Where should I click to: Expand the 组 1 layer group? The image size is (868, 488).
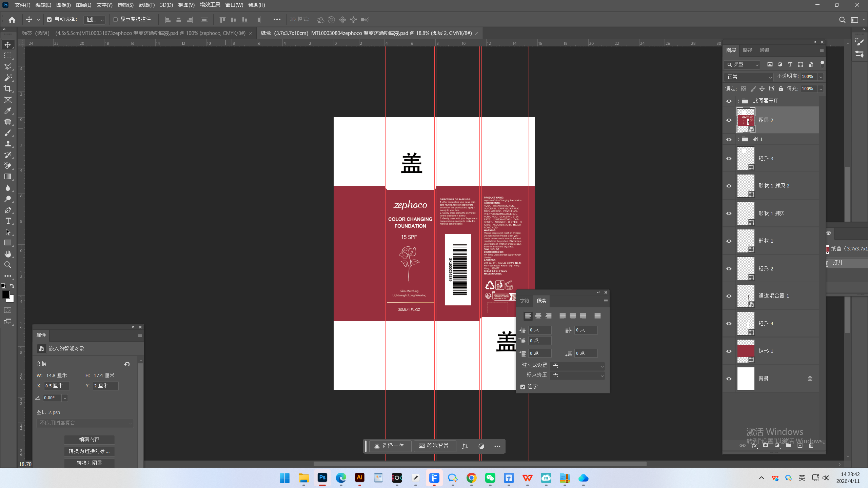coord(738,140)
